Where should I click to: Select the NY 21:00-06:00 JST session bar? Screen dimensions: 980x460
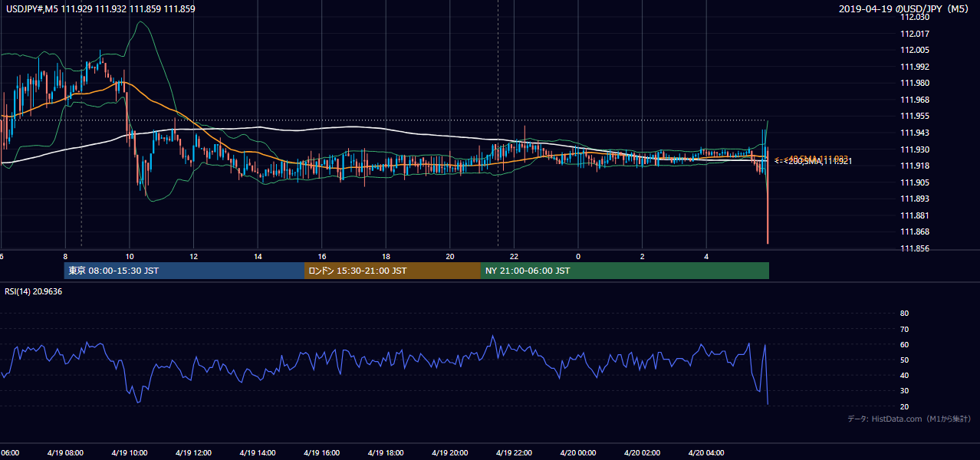[625, 271]
